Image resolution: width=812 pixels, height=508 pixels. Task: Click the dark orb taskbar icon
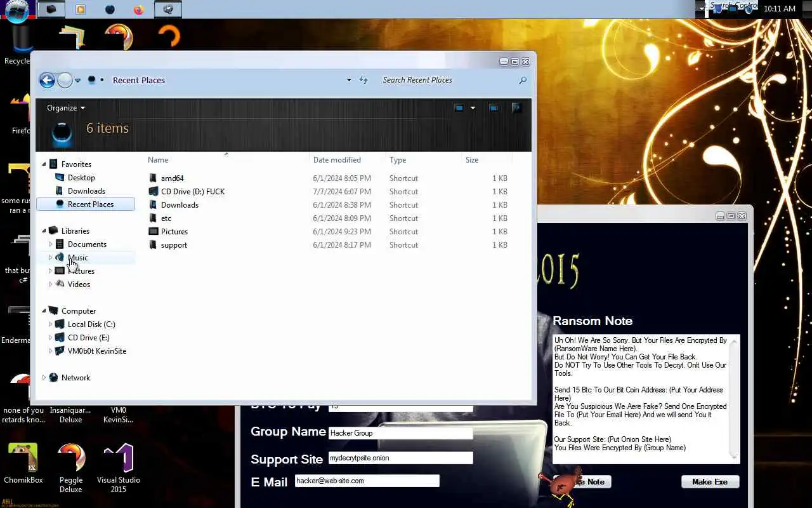pos(110,10)
